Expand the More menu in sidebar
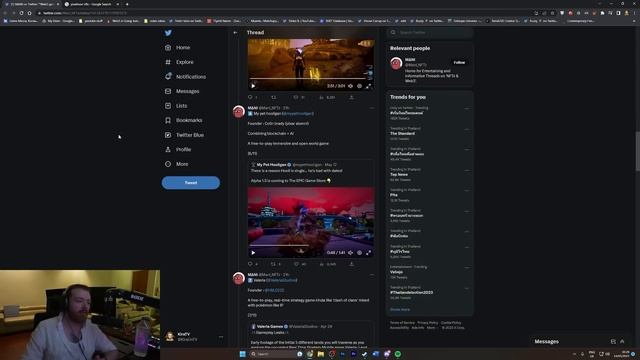Screen dimensions: 640x360 pos(176,164)
